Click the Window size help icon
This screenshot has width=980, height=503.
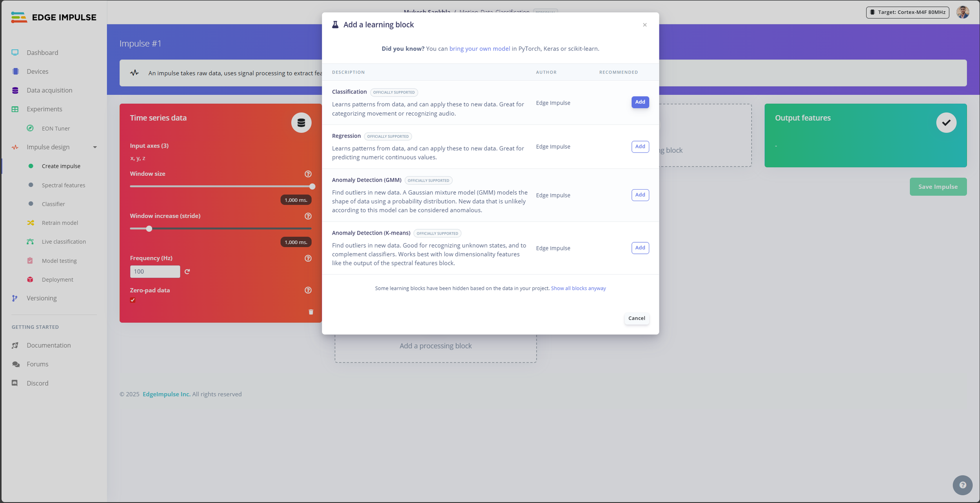click(308, 174)
